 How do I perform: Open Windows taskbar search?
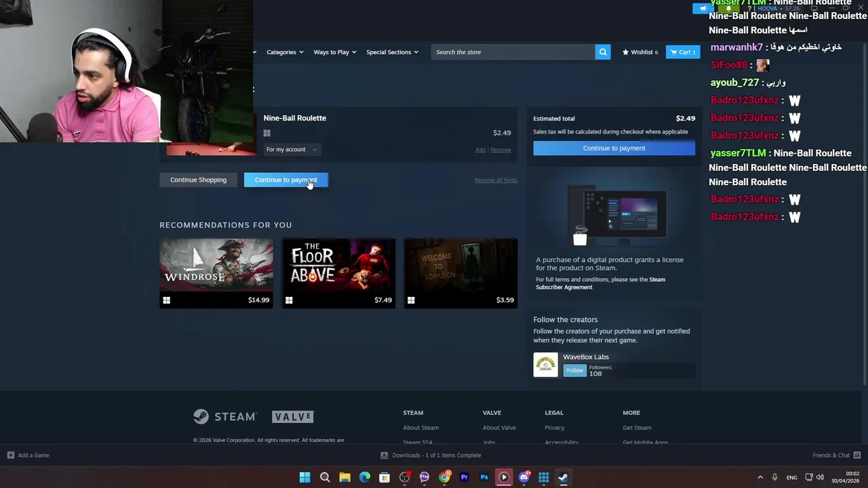coord(325,477)
